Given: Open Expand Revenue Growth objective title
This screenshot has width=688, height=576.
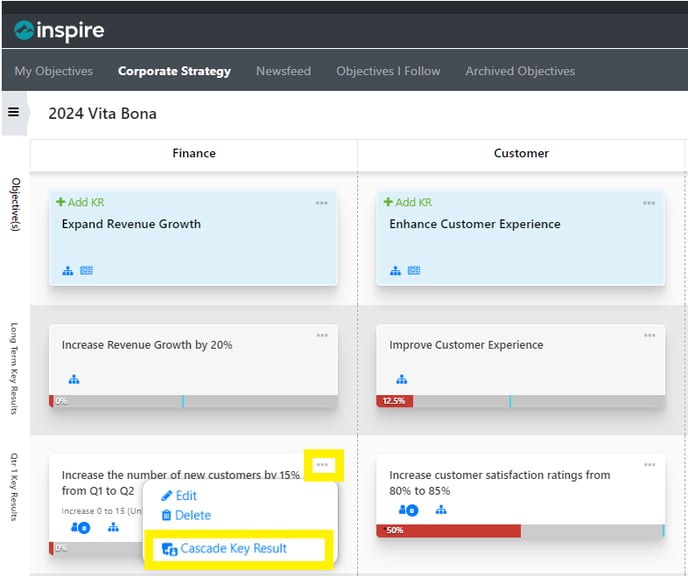Looking at the screenshot, I should pyautogui.click(x=131, y=224).
